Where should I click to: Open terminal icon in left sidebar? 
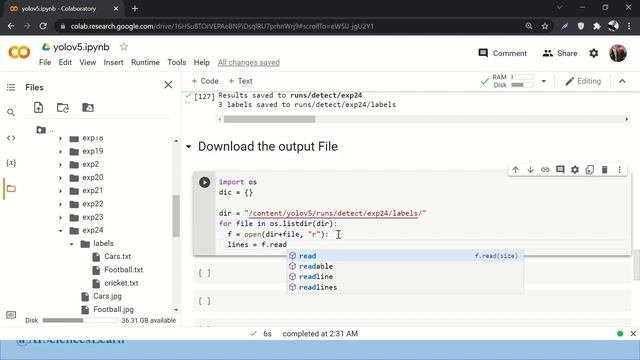point(11,315)
